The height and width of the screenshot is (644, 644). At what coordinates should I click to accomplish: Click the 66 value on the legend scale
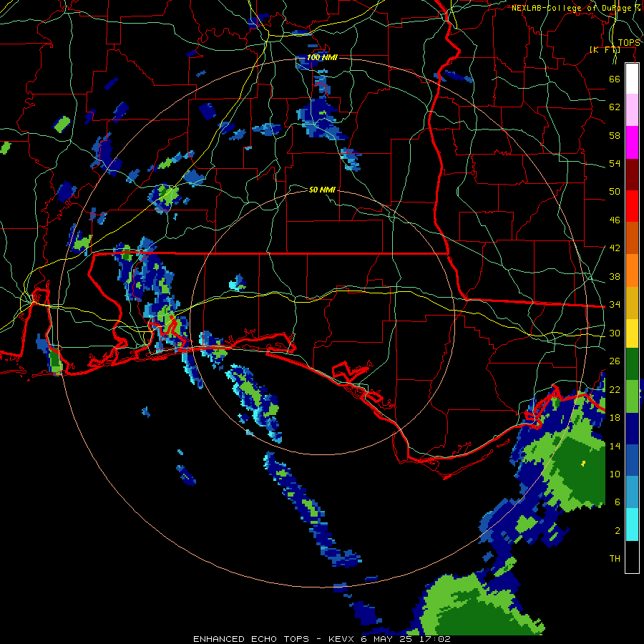615,79
